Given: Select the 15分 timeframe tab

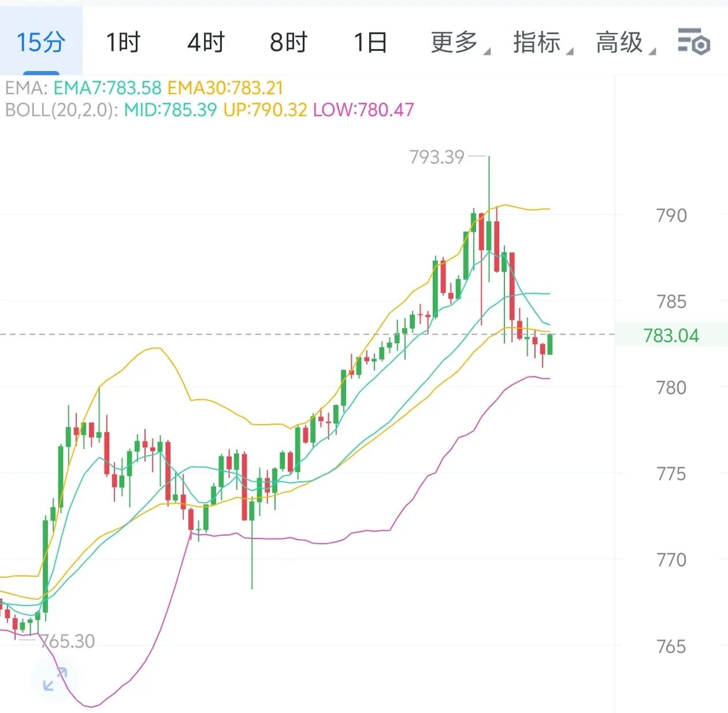Looking at the screenshot, I should point(41,42).
